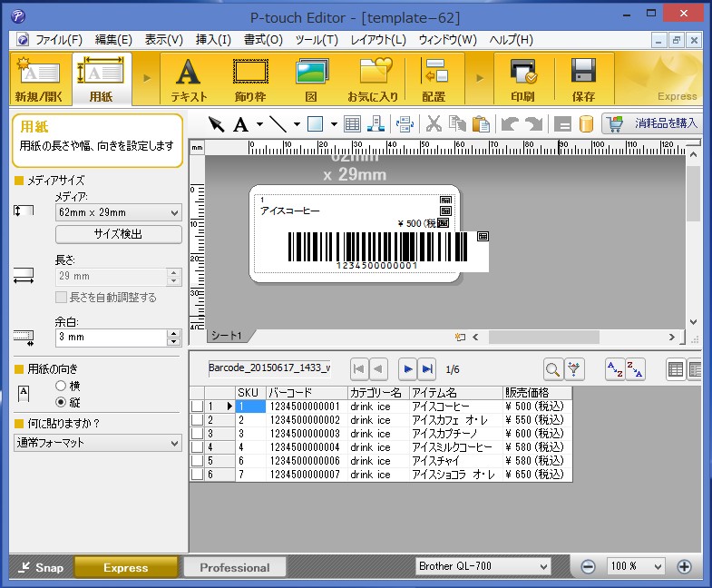This screenshot has width=712, height=588.
Task: Save the template using 保存
Action: tap(583, 80)
